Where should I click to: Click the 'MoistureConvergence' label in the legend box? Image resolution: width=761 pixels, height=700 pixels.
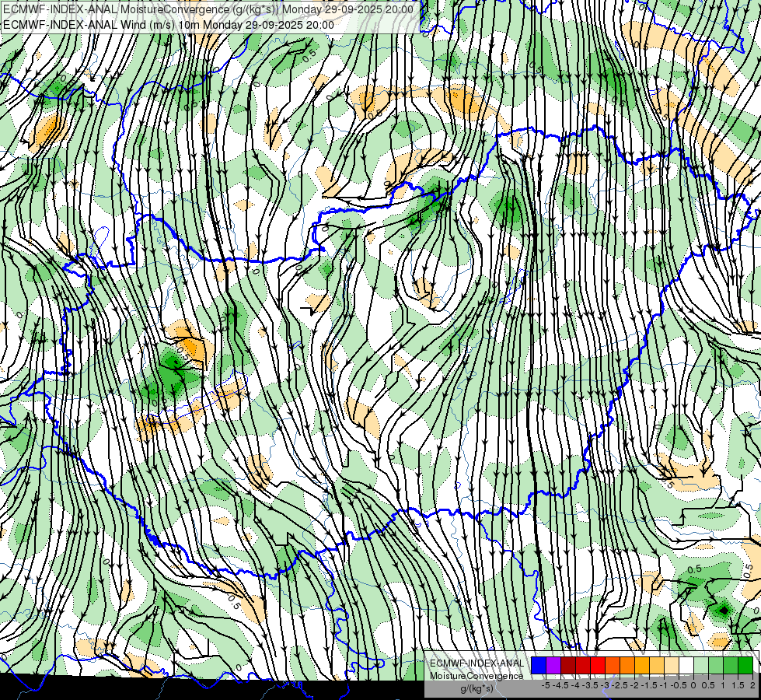pos(476,676)
